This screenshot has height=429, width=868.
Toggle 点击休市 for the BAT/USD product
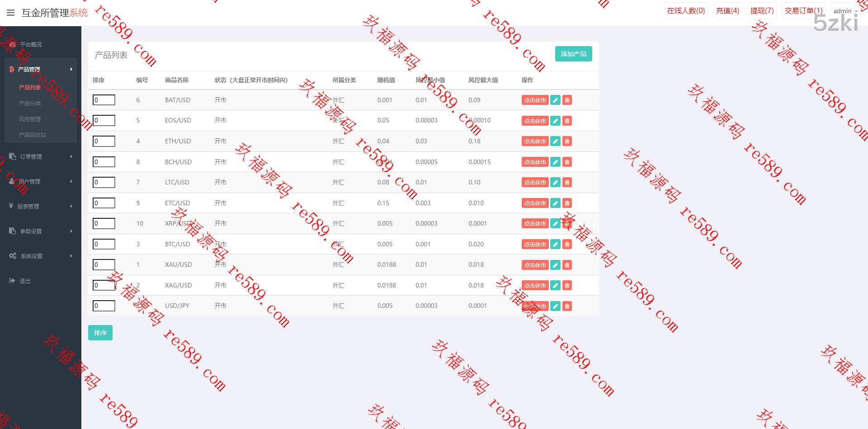(x=535, y=100)
